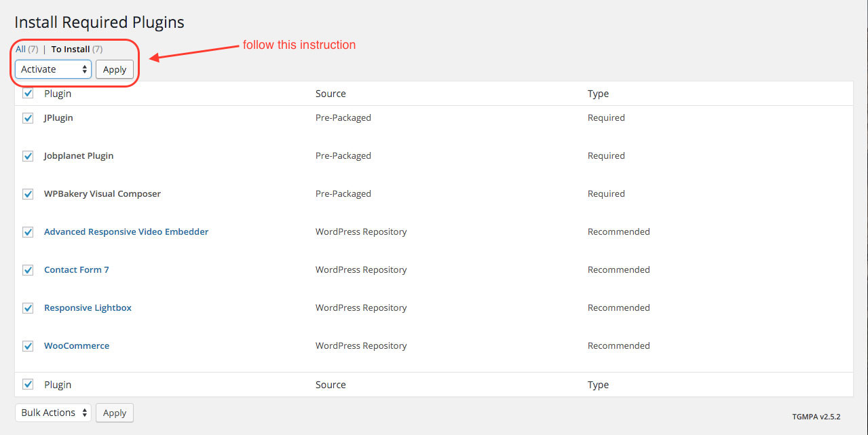Uncheck the Contact Form 7 checkbox
This screenshot has width=868, height=435.
(28, 270)
